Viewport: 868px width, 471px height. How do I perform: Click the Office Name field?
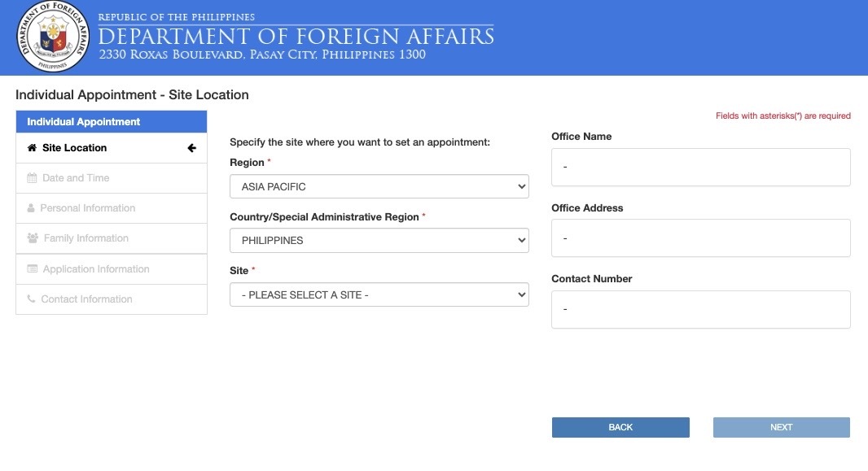click(700, 167)
